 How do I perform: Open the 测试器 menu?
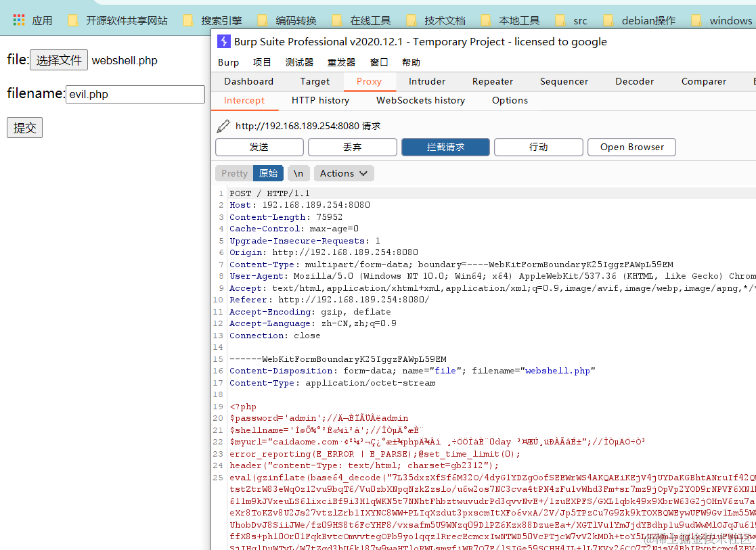[x=299, y=62]
